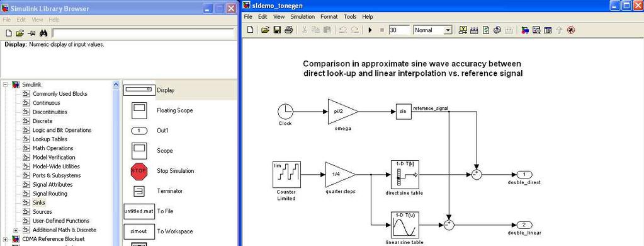The image size is (644, 246).
Task: Select Commonly Used Blocks in tree
Action: click(60, 94)
